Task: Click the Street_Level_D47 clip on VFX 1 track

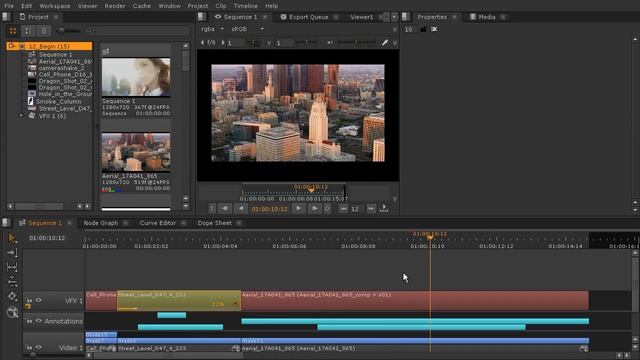Action: (x=179, y=300)
